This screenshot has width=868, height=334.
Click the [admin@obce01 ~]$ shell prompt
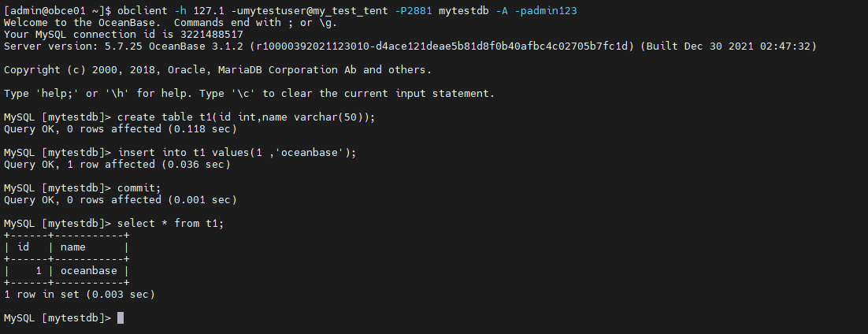57,11
